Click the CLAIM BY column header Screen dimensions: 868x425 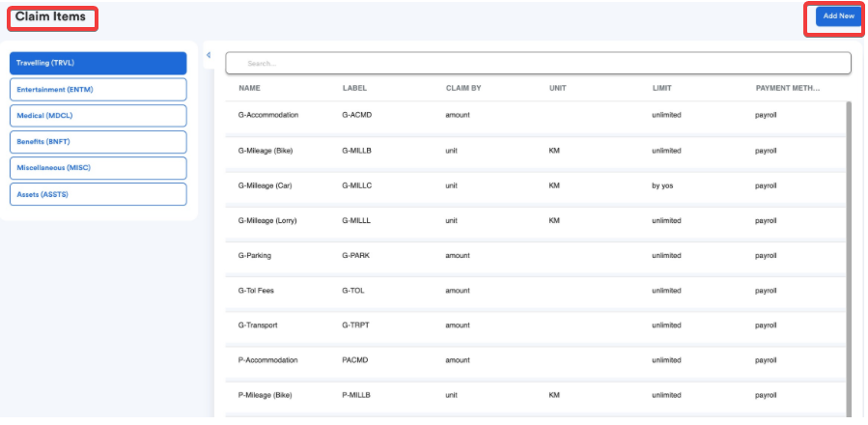click(x=463, y=88)
